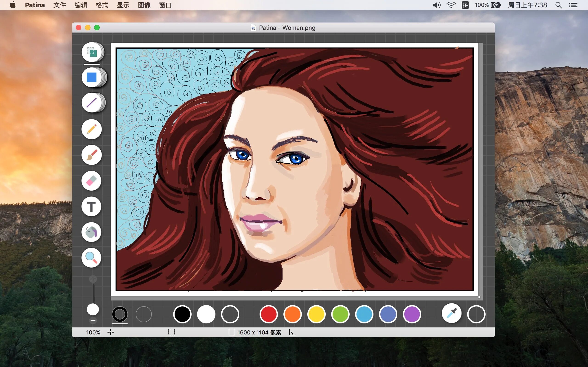Activate the pink eraser tool
The height and width of the screenshot is (367, 588).
tap(92, 181)
